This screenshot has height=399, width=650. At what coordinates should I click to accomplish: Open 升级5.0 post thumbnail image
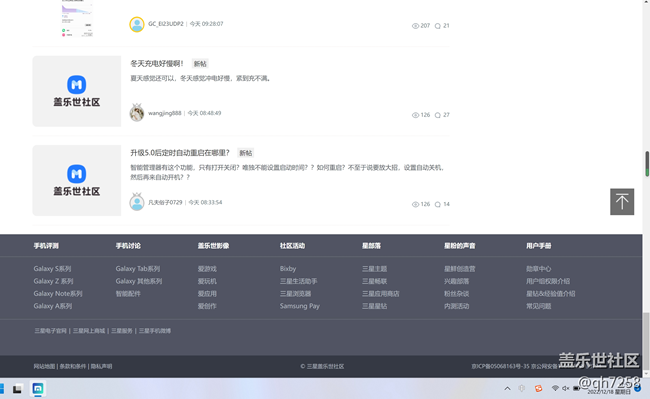[x=77, y=180]
